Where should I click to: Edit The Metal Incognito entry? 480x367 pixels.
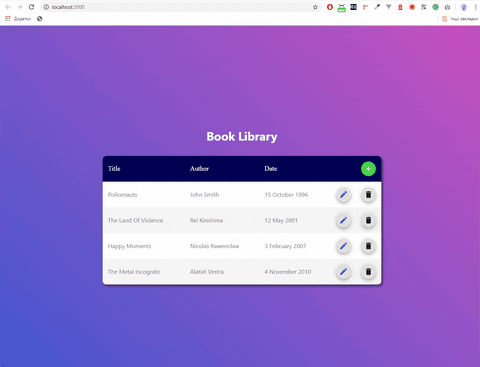[x=343, y=272]
